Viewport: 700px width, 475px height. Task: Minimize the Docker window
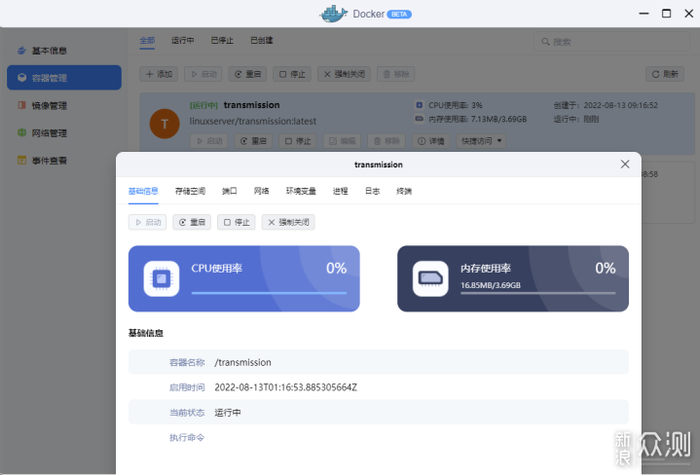click(644, 13)
